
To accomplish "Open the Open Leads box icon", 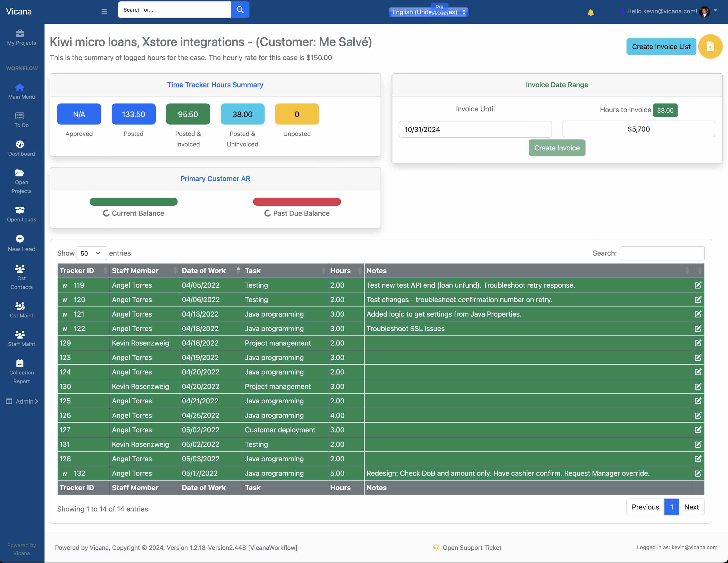I will (x=20, y=210).
